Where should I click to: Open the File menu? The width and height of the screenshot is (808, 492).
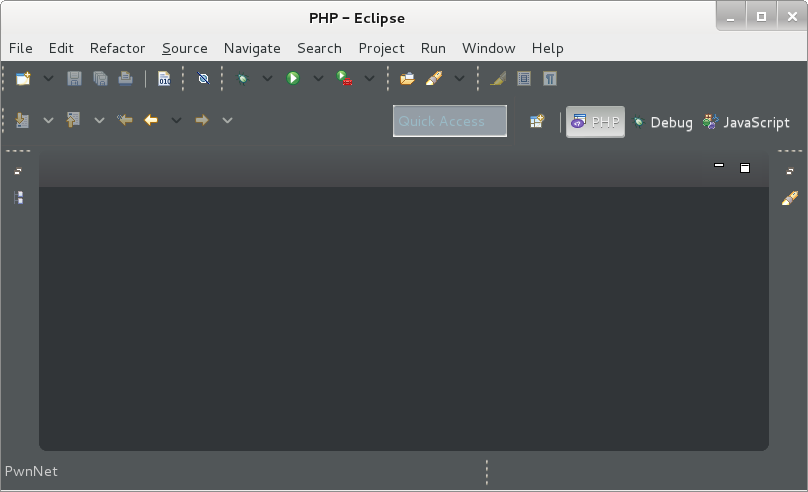(21, 48)
